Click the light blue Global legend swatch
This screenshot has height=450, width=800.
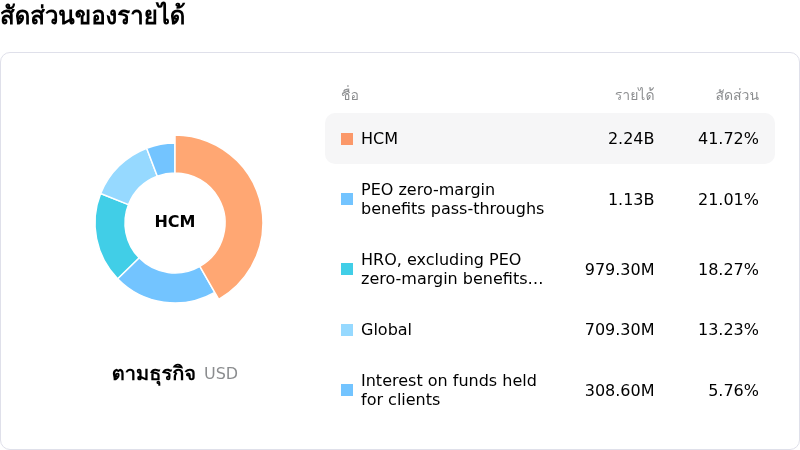point(347,330)
